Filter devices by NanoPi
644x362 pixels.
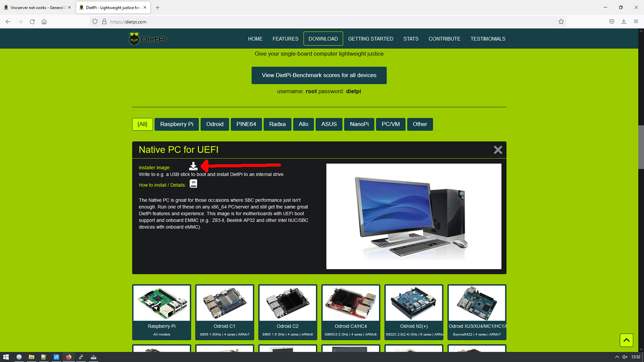[x=359, y=124]
